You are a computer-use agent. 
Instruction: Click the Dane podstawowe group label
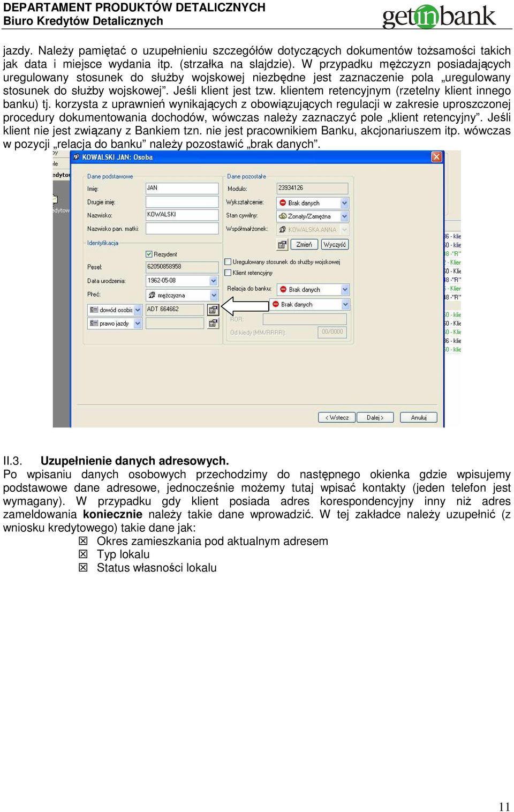(x=110, y=176)
